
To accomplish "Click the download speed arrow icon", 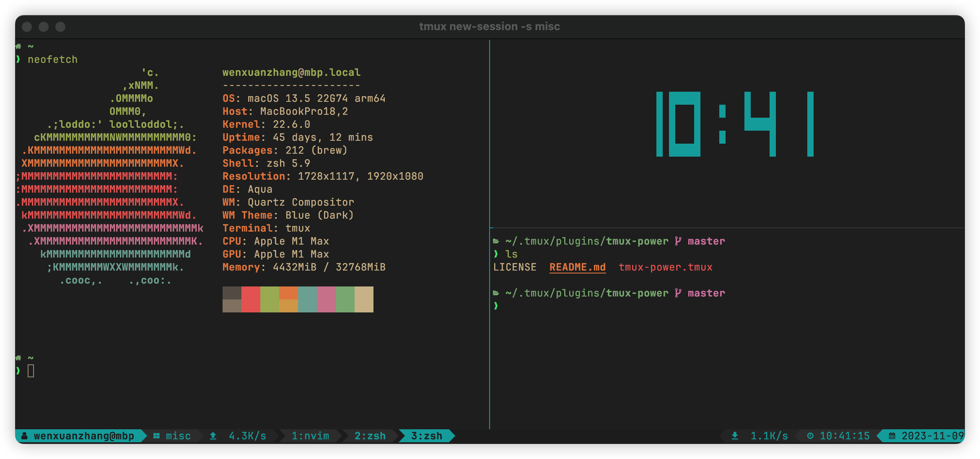I will (734, 436).
